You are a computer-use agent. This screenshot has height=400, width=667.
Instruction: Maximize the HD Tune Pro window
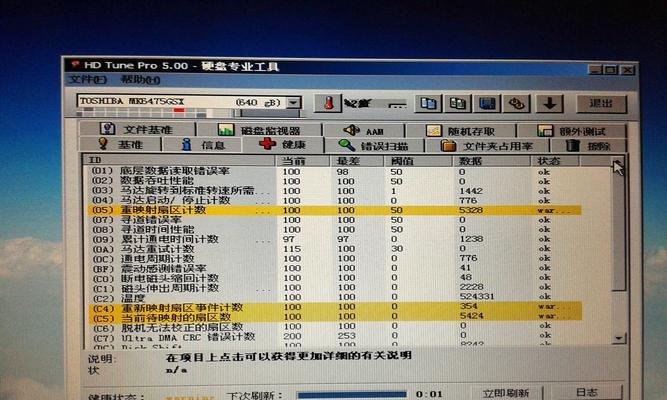[x=612, y=69]
